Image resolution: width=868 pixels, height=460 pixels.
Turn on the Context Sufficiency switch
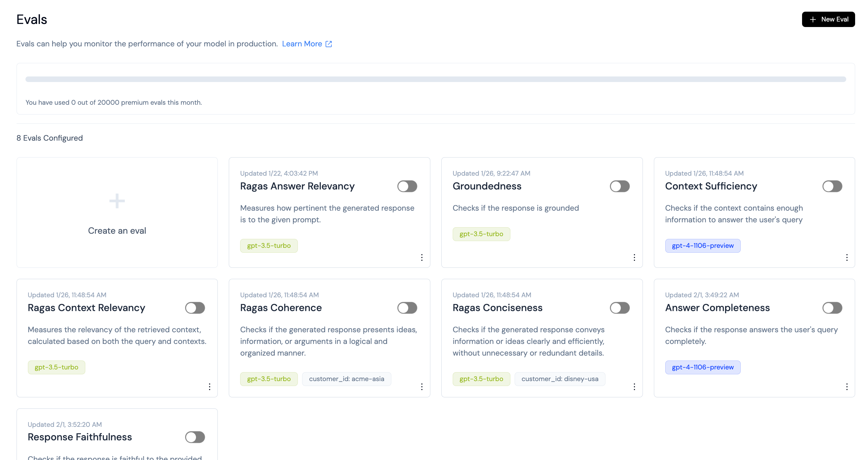coord(832,186)
